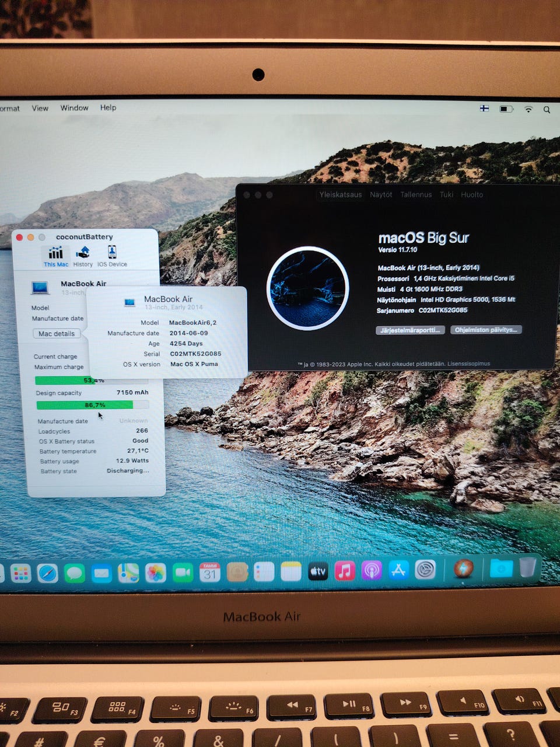The image size is (560, 747).
Task: Click the Discharging battery state value
Action: pyautogui.click(x=128, y=470)
